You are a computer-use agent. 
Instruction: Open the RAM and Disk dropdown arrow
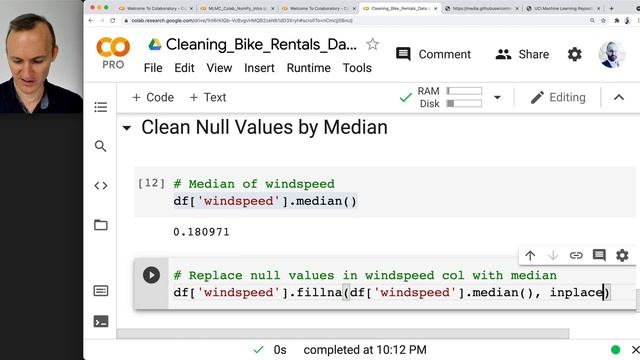point(497,98)
